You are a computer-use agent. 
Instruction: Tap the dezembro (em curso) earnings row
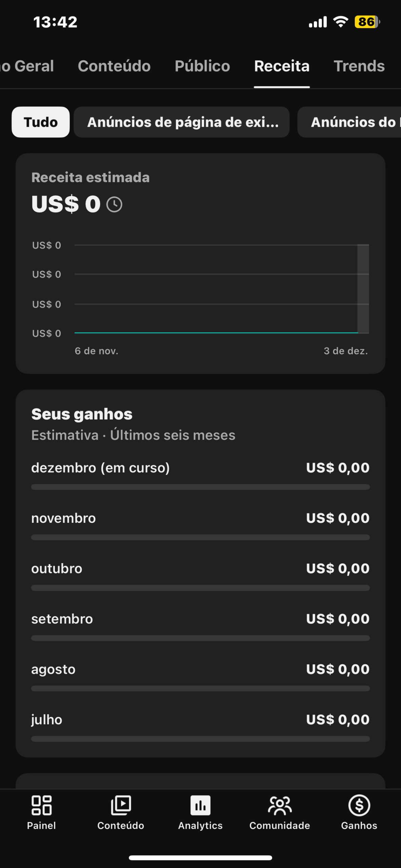point(200,468)
